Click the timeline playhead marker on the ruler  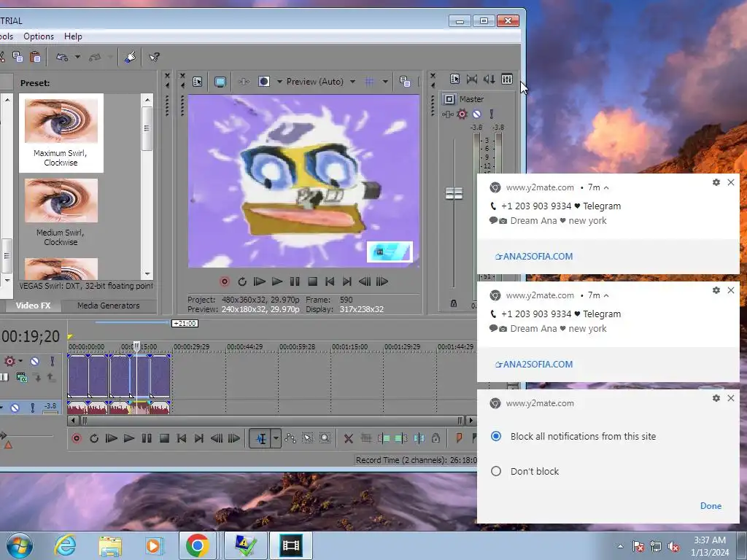[136, 346]
